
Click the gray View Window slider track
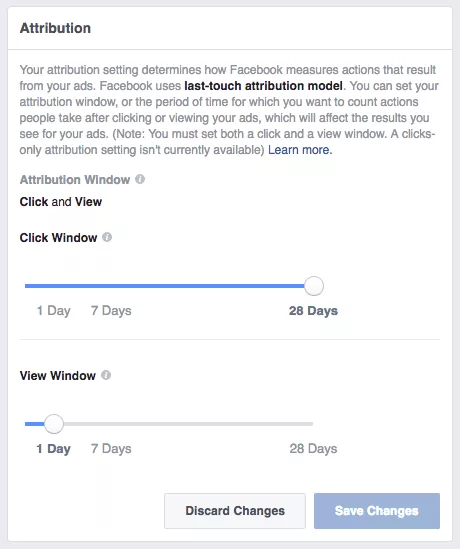188,424
